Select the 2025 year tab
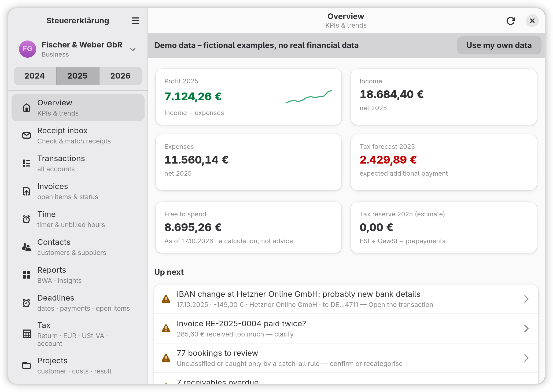The image size is (553, 392). [x=78, y=76]
